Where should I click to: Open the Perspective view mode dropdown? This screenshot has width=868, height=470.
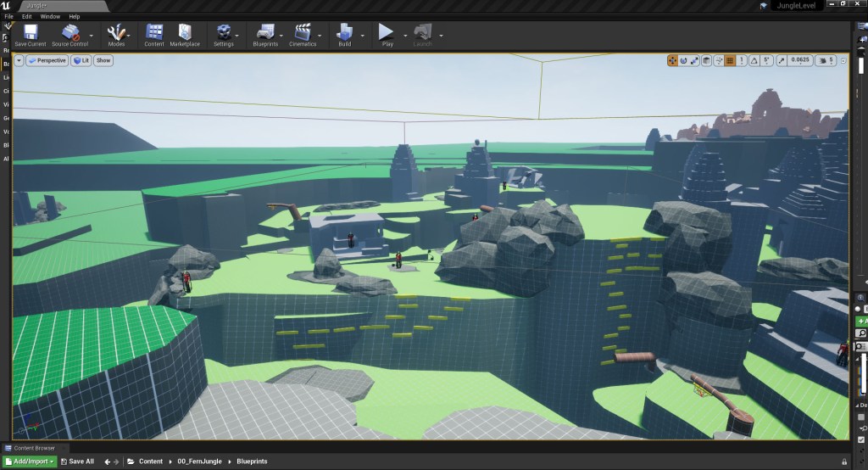coord(47,60)
